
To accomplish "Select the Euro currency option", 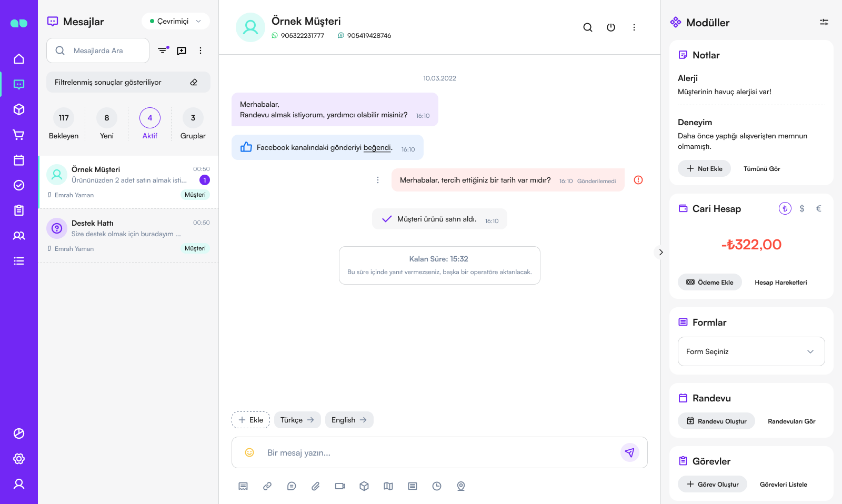I will (x=818, y=208).
